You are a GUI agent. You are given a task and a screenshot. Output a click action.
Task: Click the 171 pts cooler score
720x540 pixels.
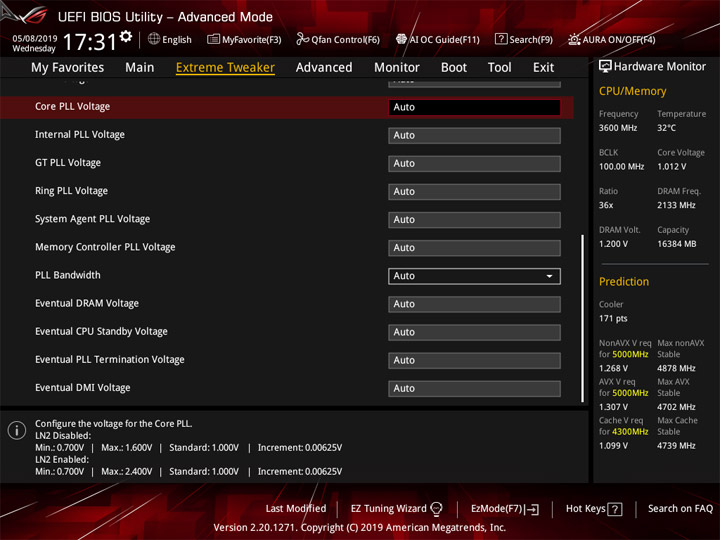click(613, 319)
